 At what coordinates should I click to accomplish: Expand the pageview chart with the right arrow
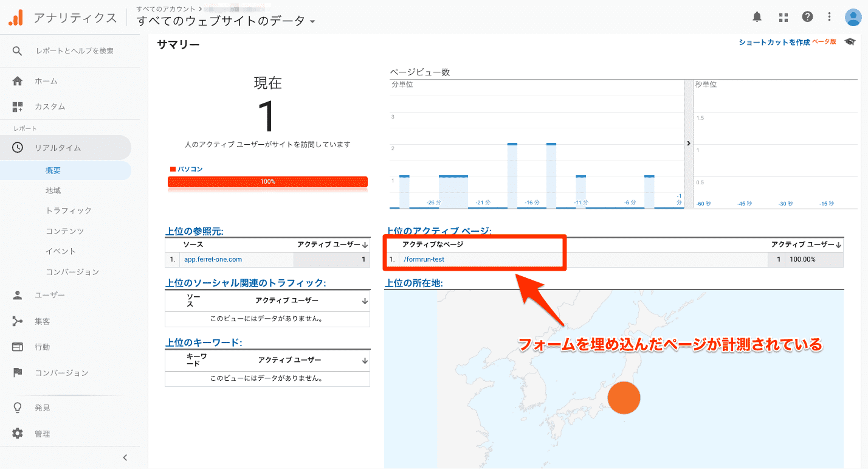coord(688,143)
